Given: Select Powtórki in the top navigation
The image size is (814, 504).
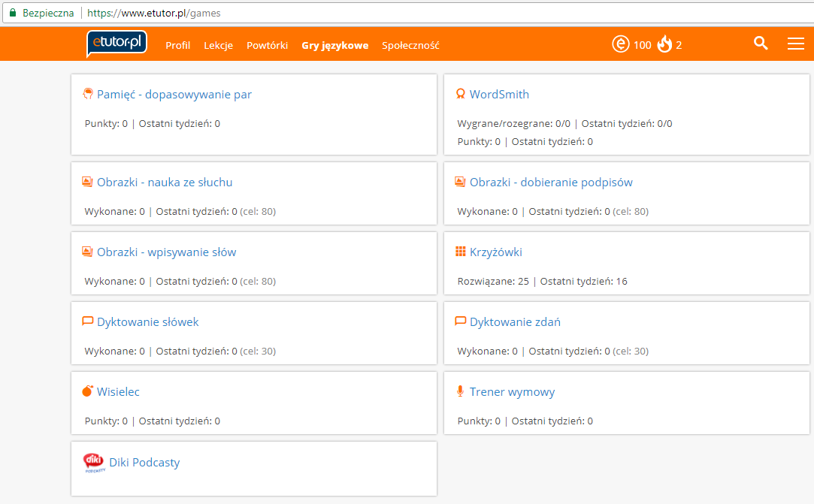Looking at the screenshot, I should click(x=267, y=45).
